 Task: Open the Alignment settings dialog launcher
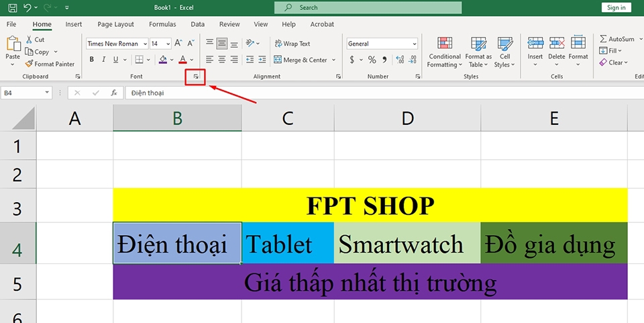[x=338, y=77]
